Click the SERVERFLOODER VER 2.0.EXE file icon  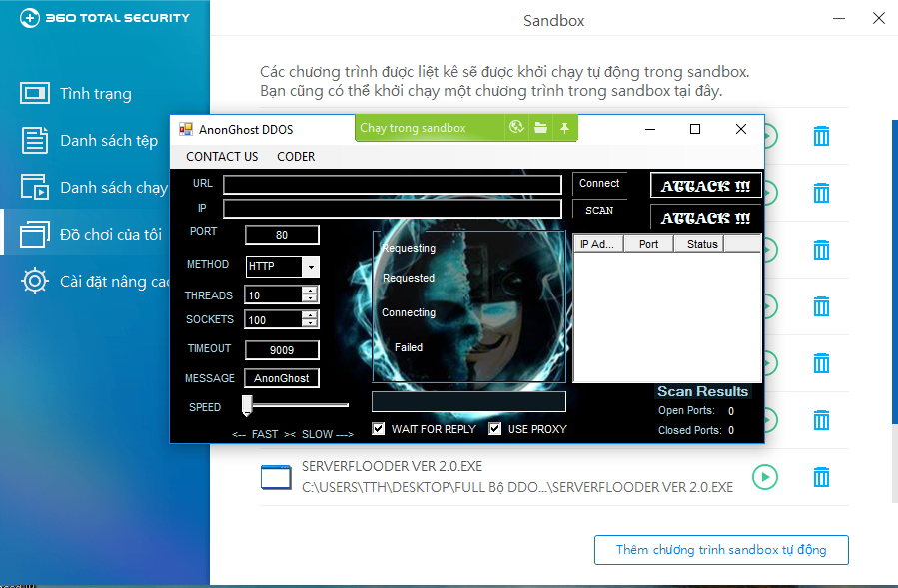click(x=276, y=477)
